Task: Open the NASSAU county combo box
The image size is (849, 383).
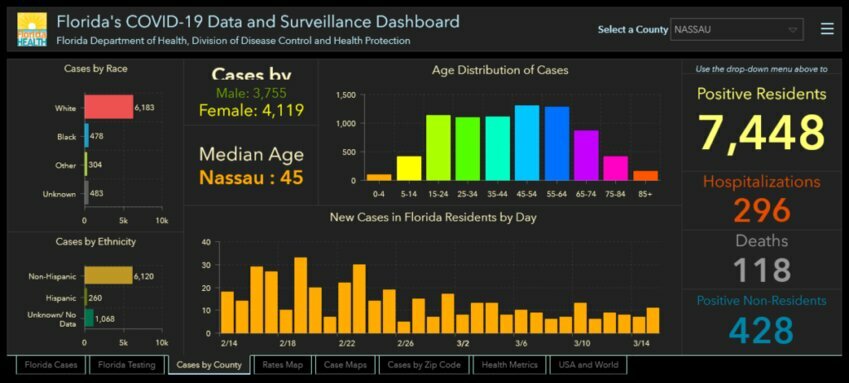Action: (x=737, y=30)
